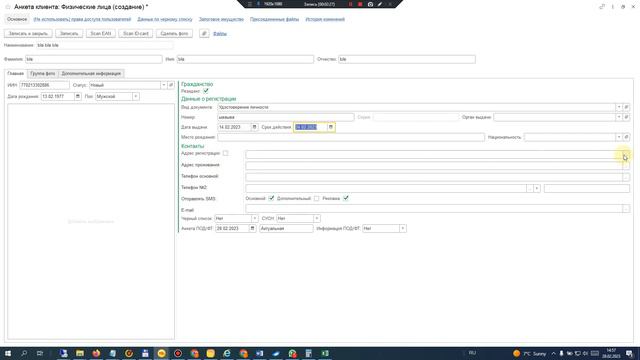The image size is (640, 360).
Task: Click the Scan EAN button
Action: (101, 33)
